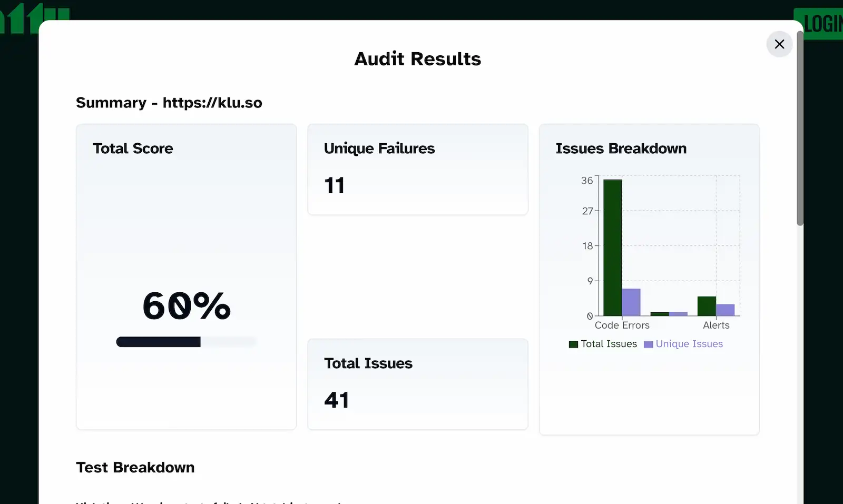Click the Code Errors axis label
The image size is (843, 504).
pos(622,325)
